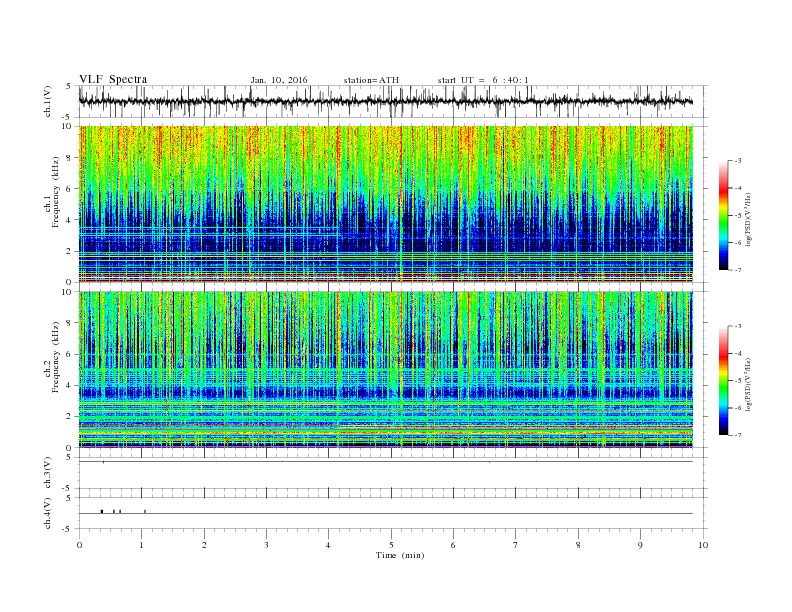Click the ch.4 voltage trace line
792x612 pixels.
click(386, 514)
